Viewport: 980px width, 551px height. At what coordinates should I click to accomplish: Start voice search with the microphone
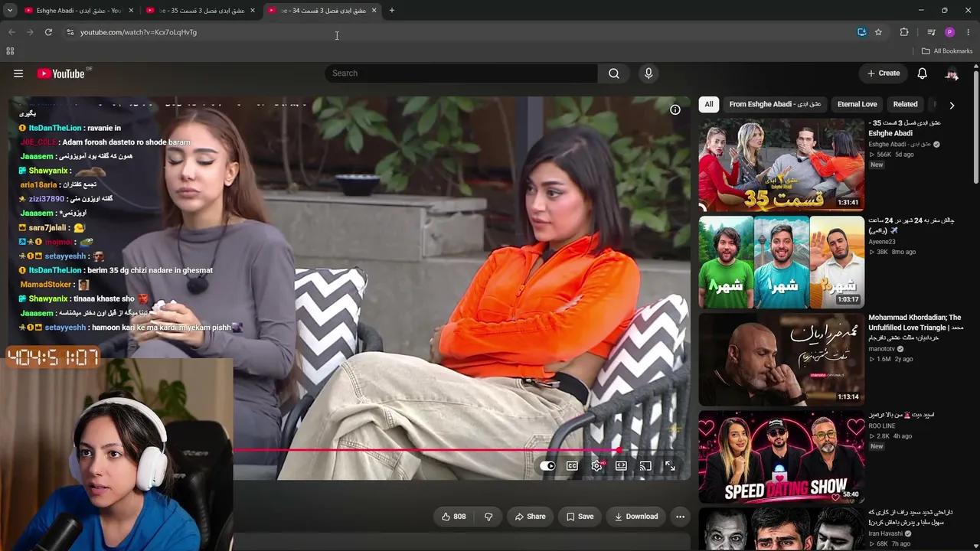point(648,73)
